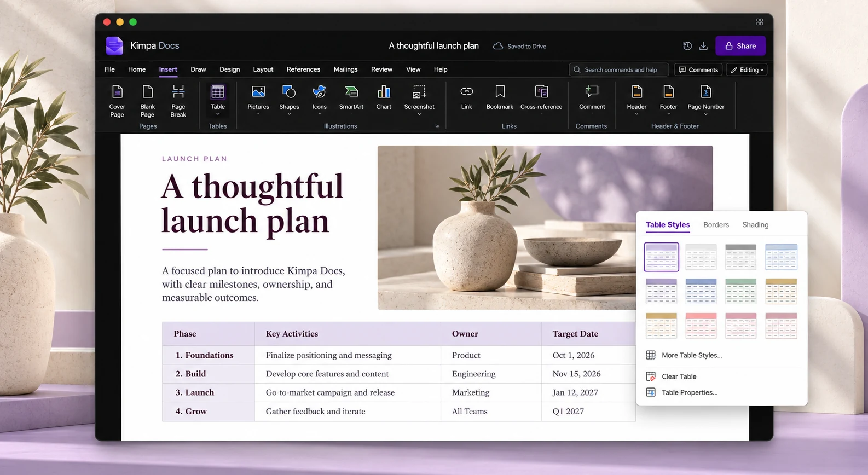Screen dimensions: 868x475
Task: Open the Borders tab in table panel
Action: 716,225
